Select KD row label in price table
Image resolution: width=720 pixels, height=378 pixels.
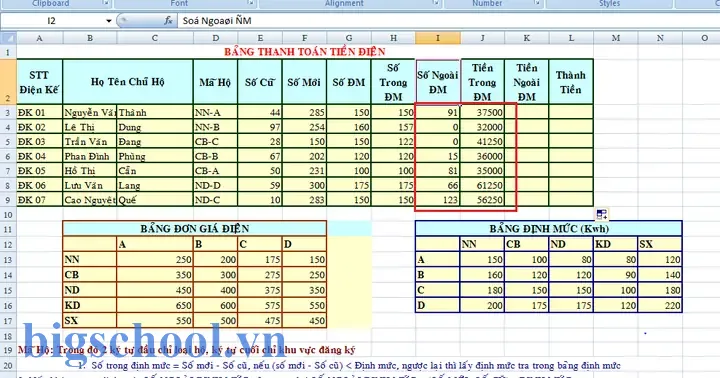pyautogui.click(x=90, y=305)
